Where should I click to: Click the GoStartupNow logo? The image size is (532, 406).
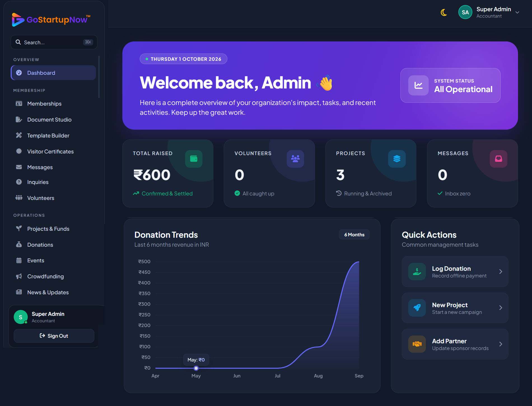coord(51,20)
